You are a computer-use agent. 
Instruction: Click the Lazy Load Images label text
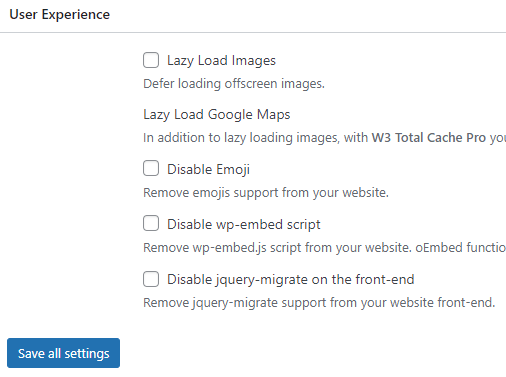(x=221, y=61)
